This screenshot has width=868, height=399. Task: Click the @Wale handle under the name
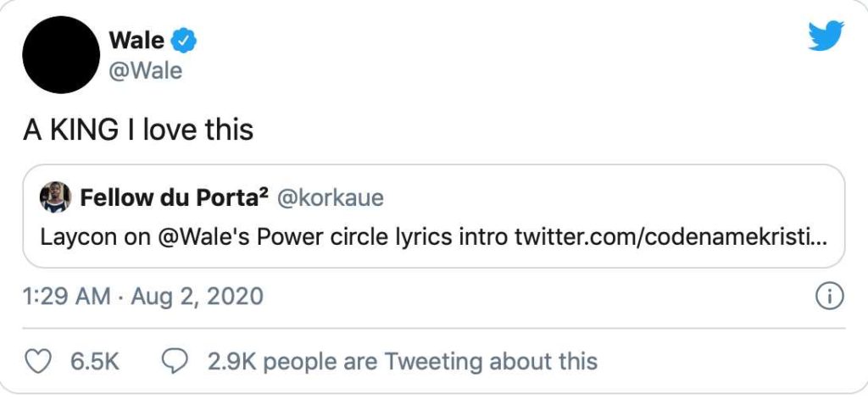tap(146, 70)
